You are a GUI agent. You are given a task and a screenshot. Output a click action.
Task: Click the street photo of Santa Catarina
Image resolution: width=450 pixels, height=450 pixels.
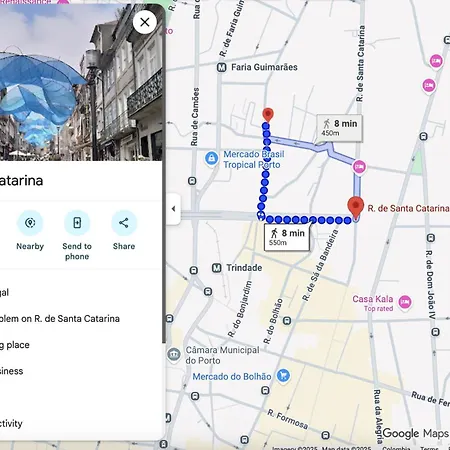(x=81, y=82)
